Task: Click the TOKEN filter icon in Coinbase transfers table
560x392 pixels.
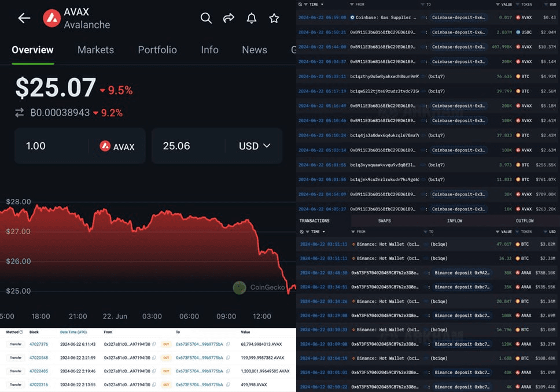Action: [x=518, y=4]
